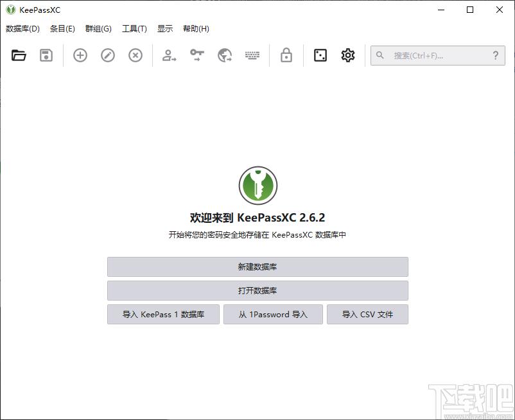Click 导入 KeePass 1 数据库 button

[163, 314]
